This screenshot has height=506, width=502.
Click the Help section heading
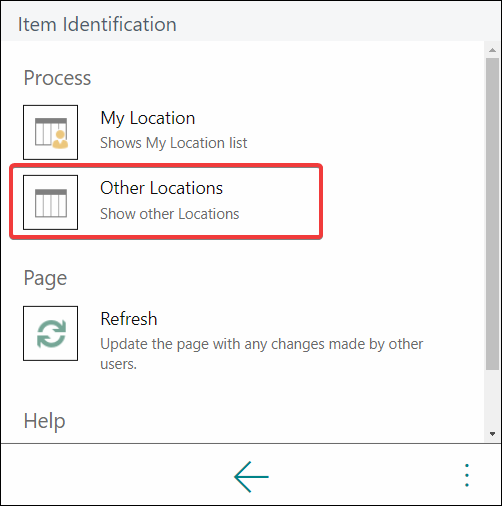44,421
